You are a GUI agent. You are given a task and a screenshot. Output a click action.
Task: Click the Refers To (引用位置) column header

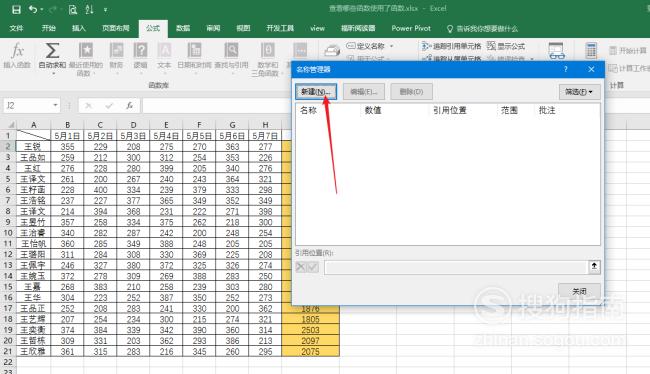click(x=450, y=110)
